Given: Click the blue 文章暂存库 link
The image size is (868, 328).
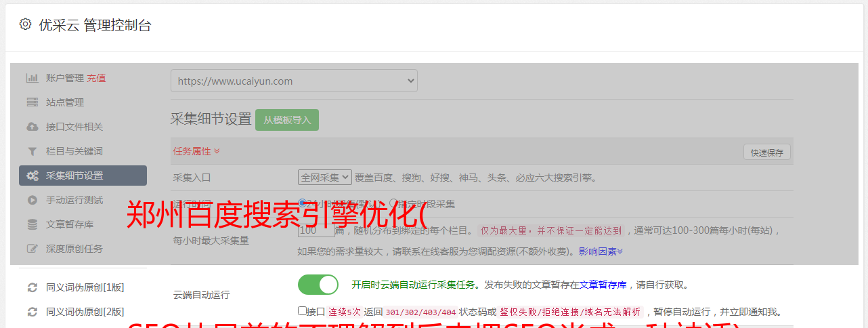Looking at the screenshot, I should coord(603,285).
